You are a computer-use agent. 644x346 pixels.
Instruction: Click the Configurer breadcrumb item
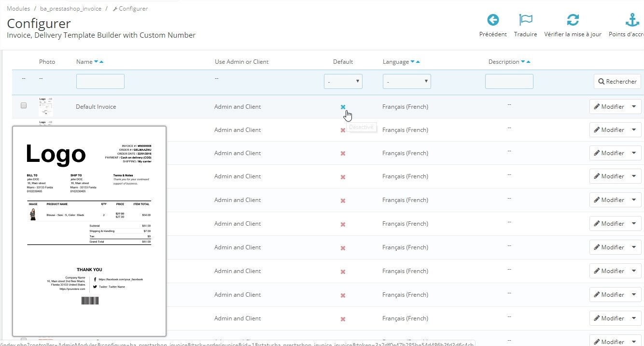[130, 9]
